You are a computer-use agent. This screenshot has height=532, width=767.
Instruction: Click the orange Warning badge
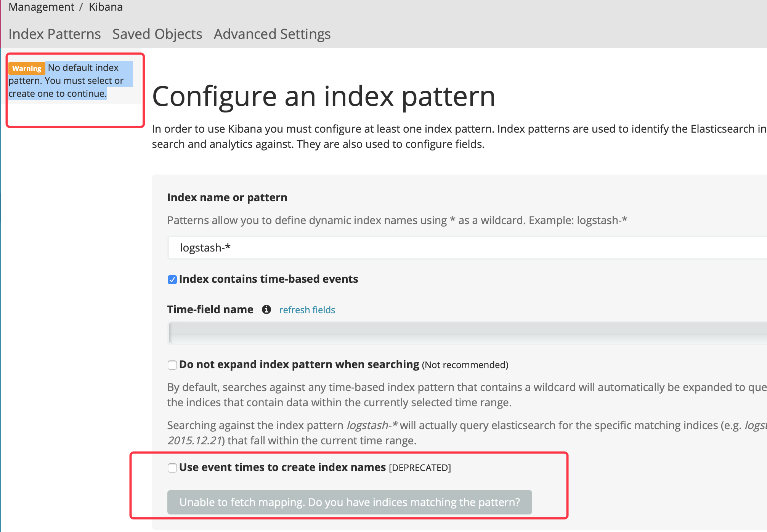point(27,68)
